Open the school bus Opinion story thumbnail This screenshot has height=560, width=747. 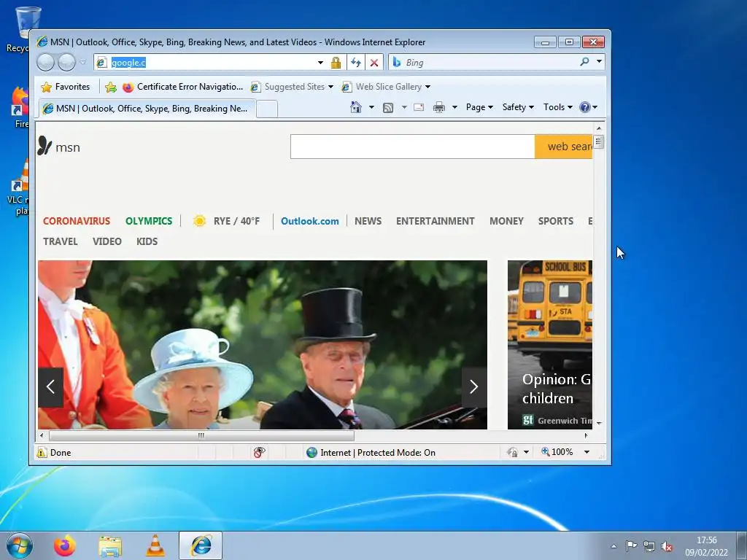tap(550, 344)
